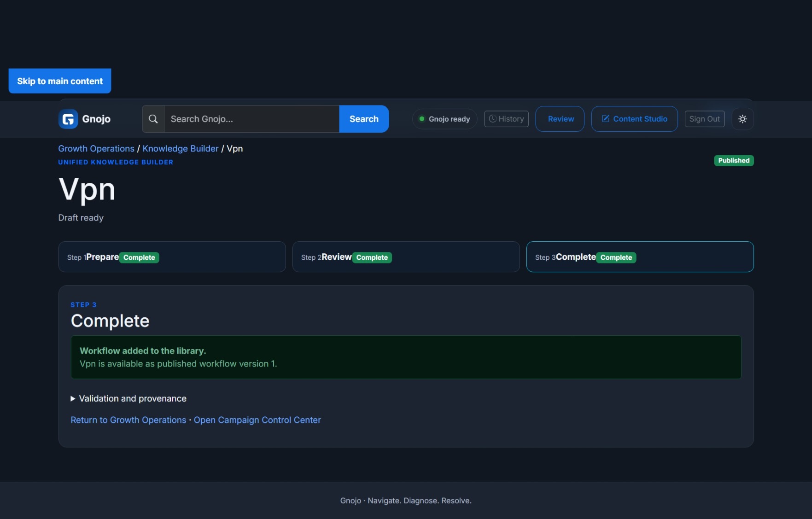Open Campaign Control Center link

coord(257,420)
